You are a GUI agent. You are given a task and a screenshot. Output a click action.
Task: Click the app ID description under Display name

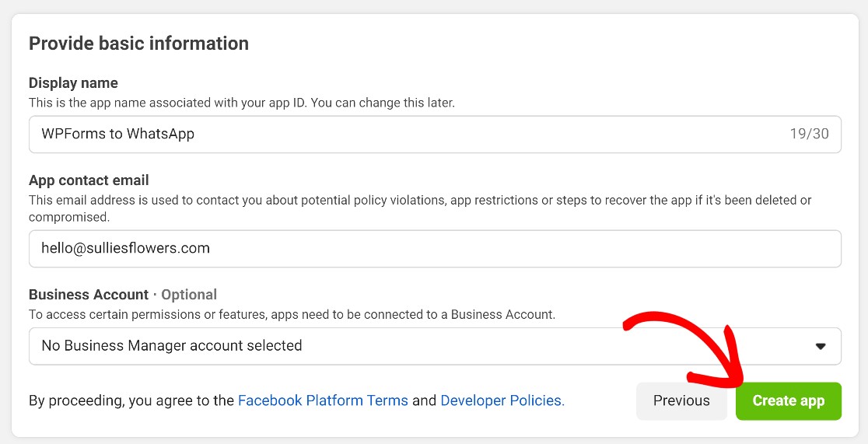tap(241, 103)
